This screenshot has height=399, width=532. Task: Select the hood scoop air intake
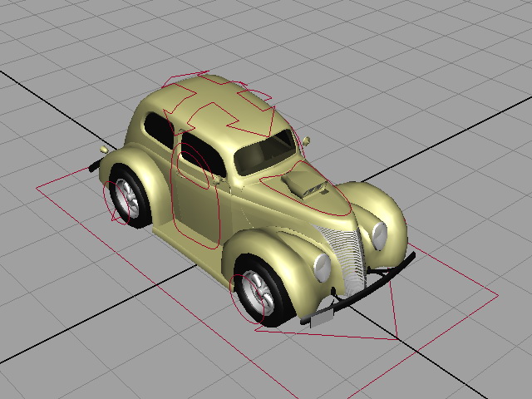(x=305, y=183)
